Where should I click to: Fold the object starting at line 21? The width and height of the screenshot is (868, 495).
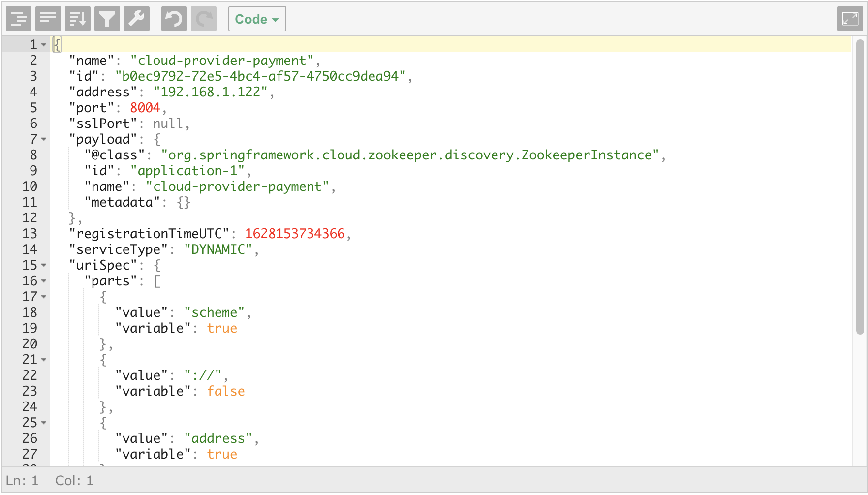tap(44, 360)
